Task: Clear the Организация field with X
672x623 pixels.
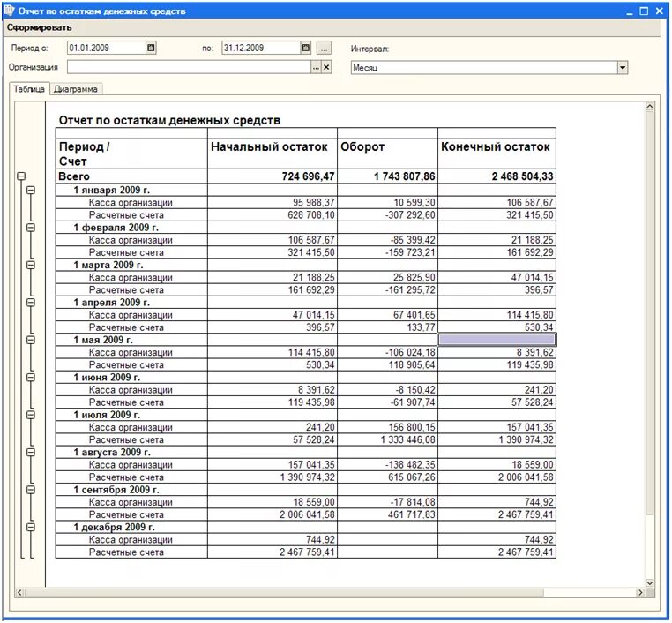Action: (326, 67)
